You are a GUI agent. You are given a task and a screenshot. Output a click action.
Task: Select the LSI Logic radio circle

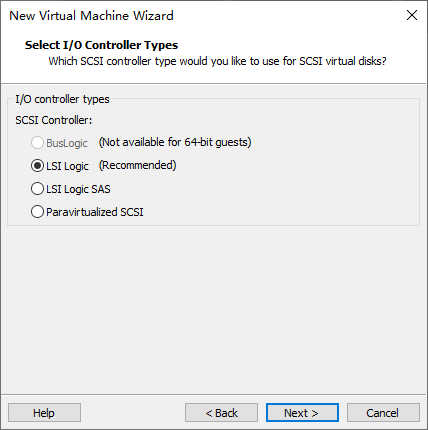coord(37,166)
